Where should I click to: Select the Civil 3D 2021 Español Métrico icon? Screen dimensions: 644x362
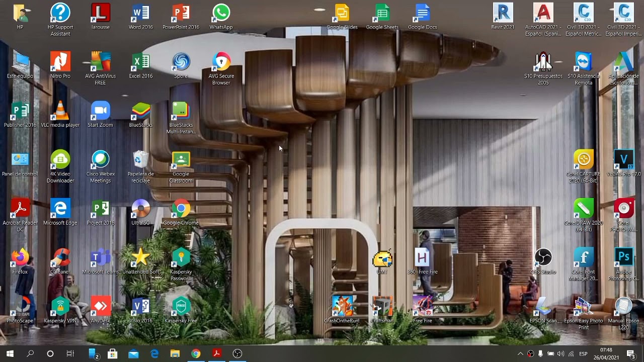click(x=584, y=20)
